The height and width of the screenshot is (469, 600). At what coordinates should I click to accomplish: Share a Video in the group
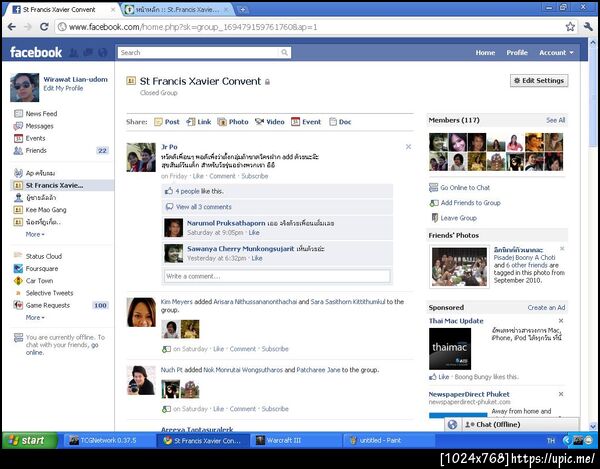[x=270, y=122]
